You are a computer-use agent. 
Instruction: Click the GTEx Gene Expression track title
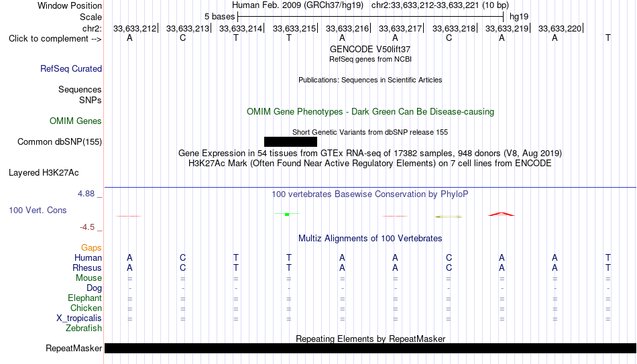tap(370, 153)
